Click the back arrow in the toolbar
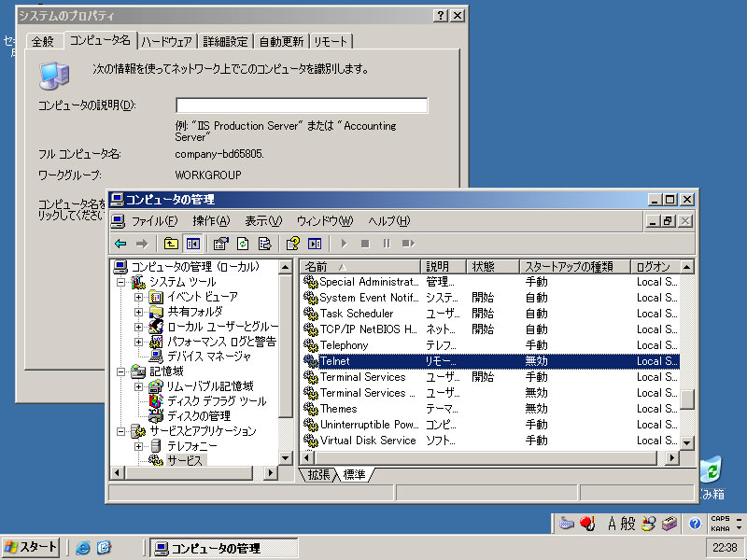Viewport: 747px width, 560px height. [120, 244]
